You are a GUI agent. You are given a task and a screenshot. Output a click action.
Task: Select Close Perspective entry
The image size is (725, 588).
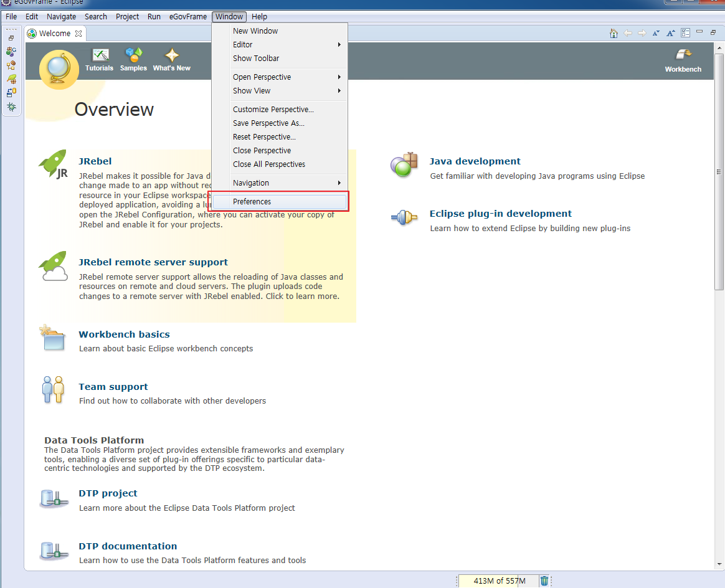coord(280,150)
